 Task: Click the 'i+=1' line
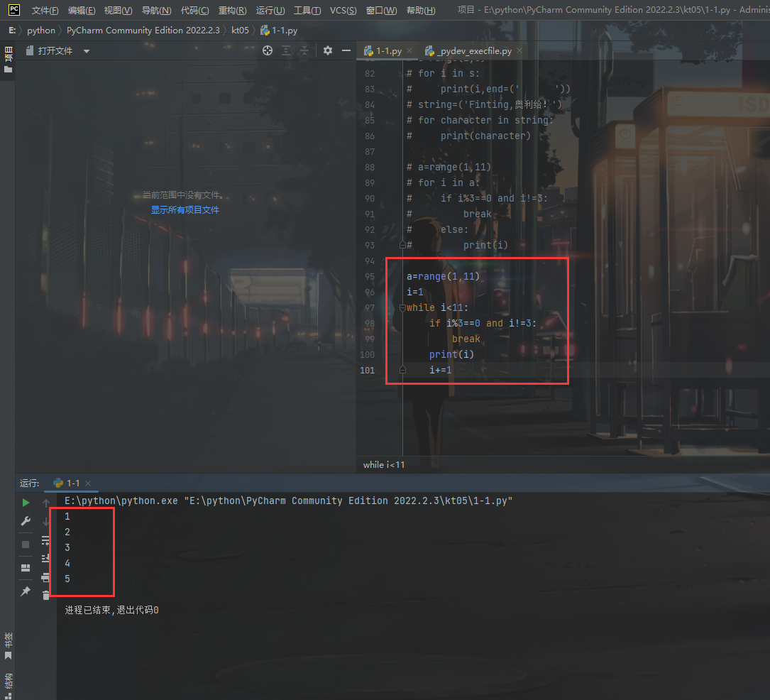tap(441, 370)
